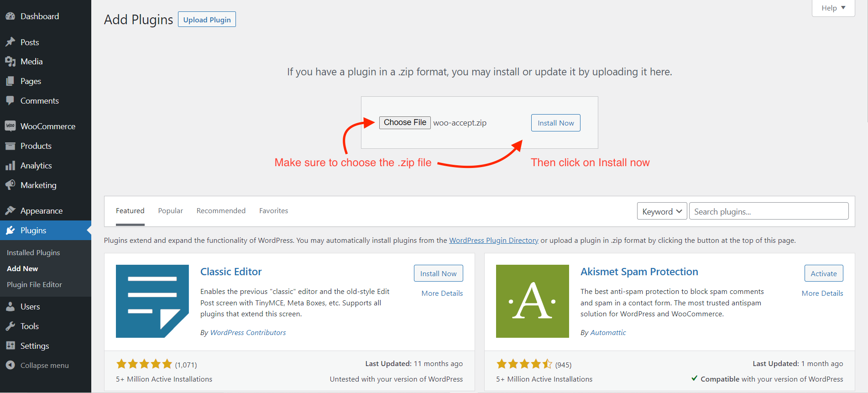Go to the Posts menu label

[30, 42]
